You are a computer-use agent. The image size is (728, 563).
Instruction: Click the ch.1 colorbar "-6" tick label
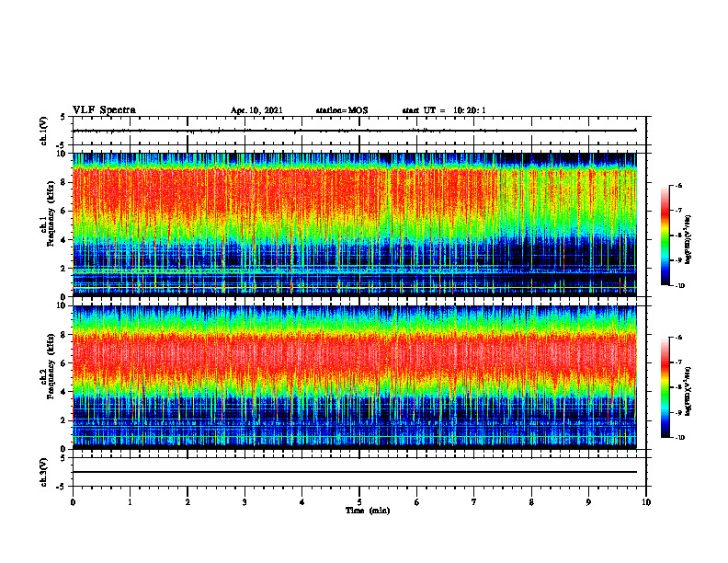(x=679, y=186)
